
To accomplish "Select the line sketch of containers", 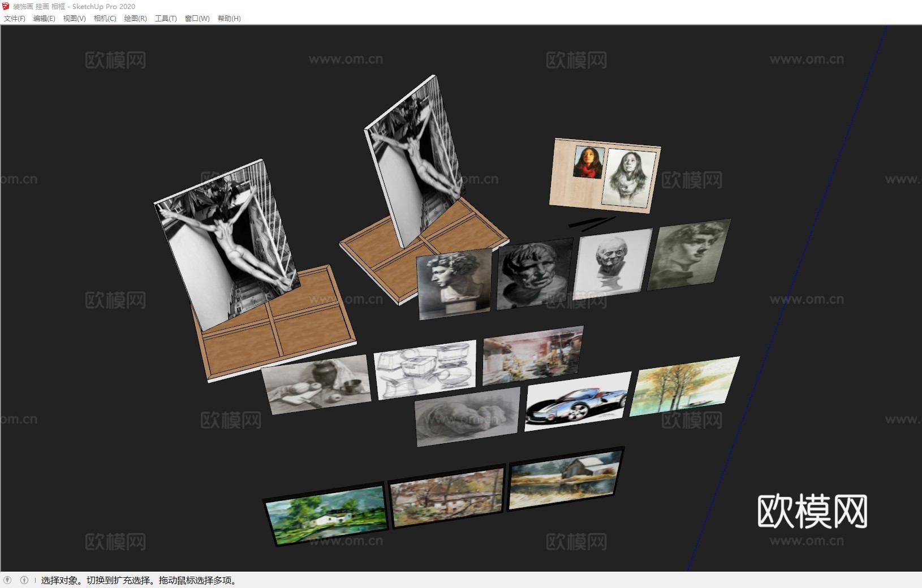I will click(x=425, y=370).
